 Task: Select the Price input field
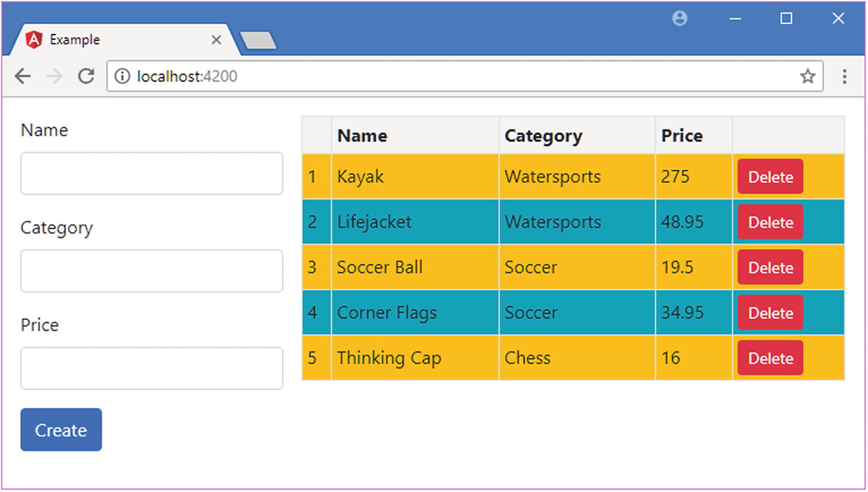[151, 368]
